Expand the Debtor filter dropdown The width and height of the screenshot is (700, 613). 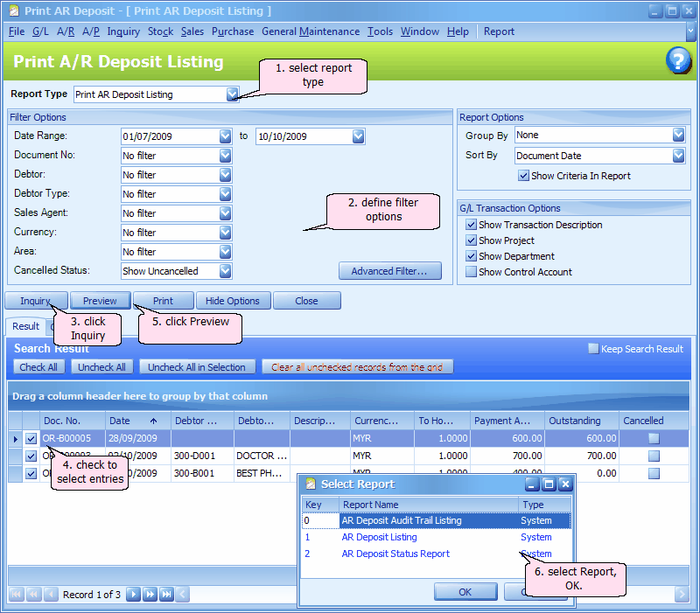[x=225, y=174]
